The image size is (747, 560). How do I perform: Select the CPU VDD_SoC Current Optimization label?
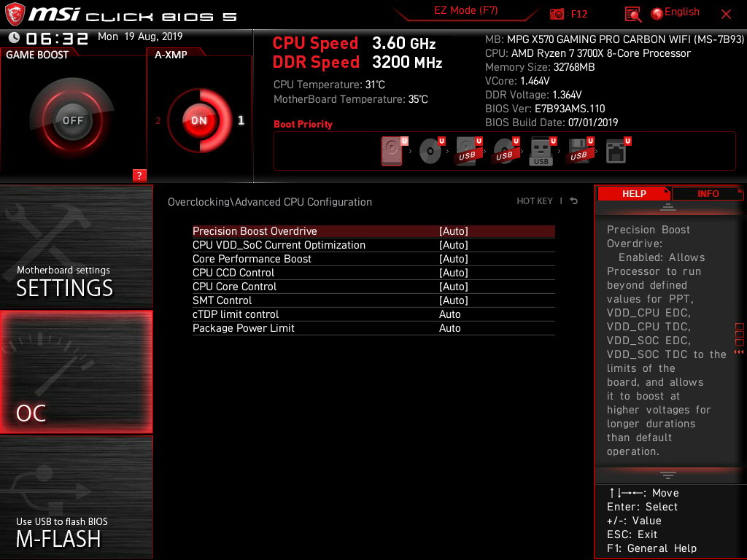279,245
